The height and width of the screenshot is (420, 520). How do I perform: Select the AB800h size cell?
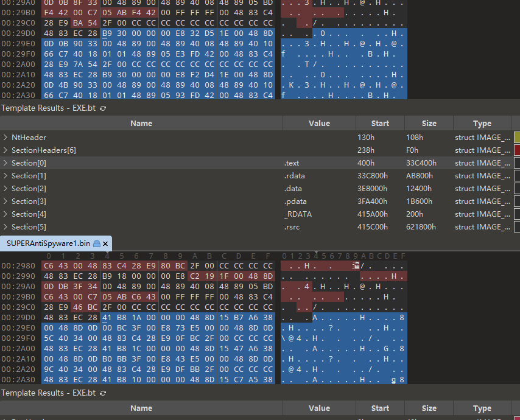(x=419, y=176)
